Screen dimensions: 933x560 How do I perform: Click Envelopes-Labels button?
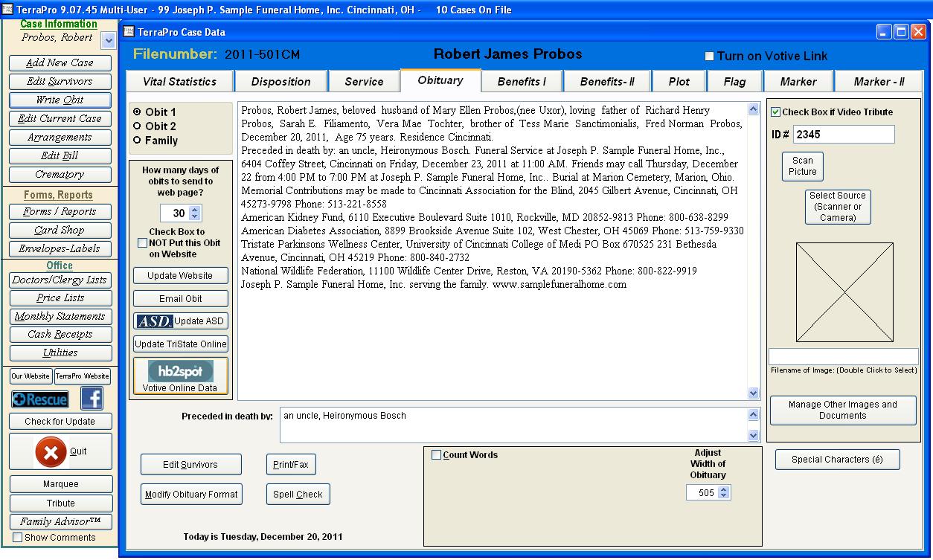[x=60, y=249]
